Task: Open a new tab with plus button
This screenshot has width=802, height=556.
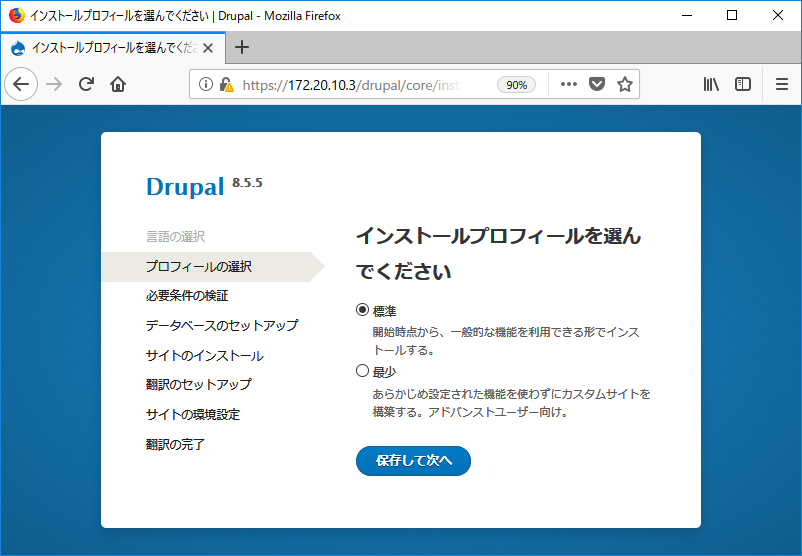Action: [x=241, y=48]
